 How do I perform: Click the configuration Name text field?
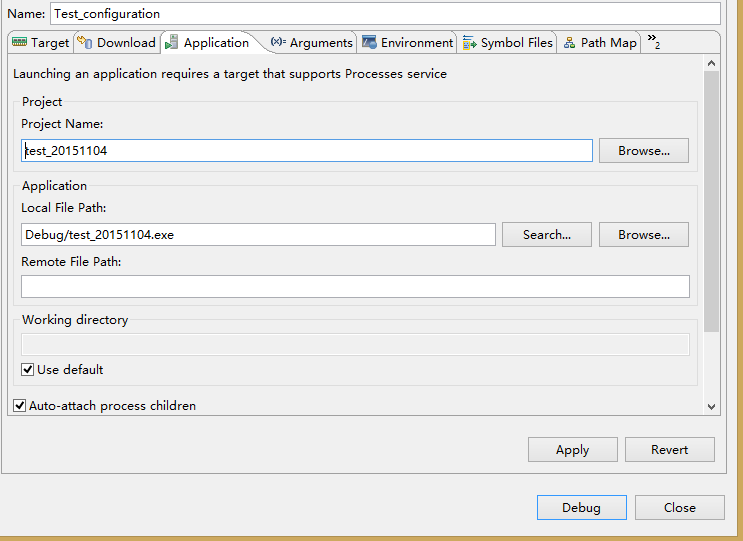pyautogui.click(x=384, y=14)
